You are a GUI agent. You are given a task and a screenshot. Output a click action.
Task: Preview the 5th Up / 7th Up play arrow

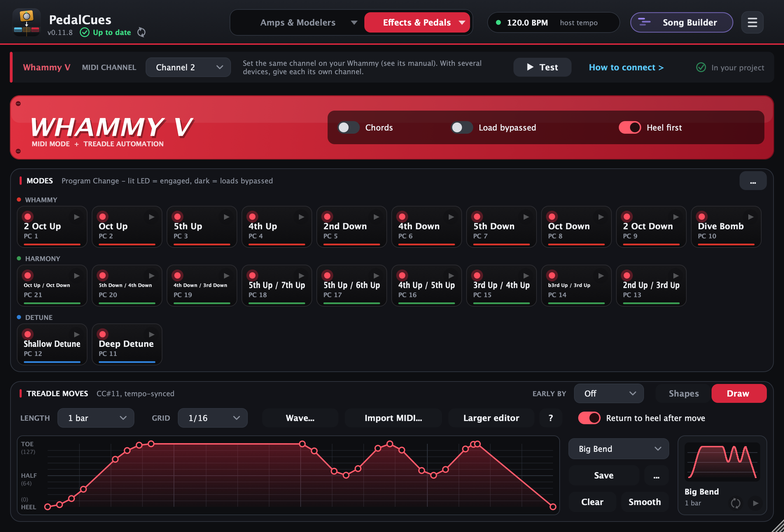click(301, 276)
